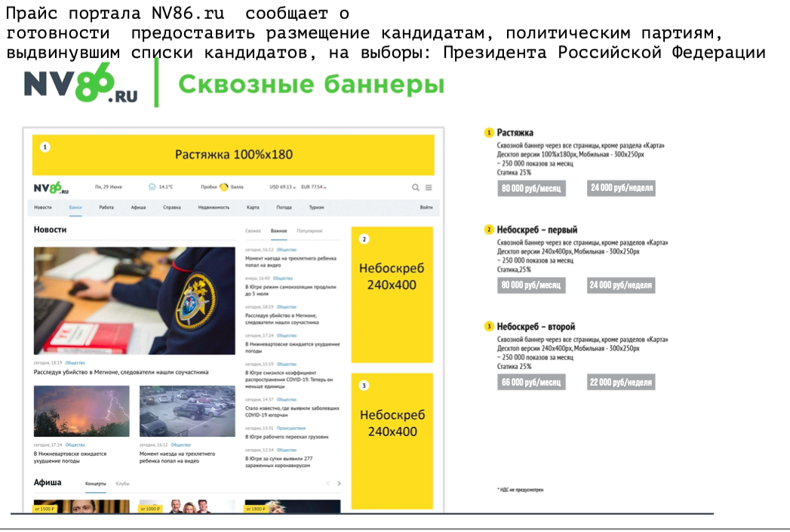Click the Небоскреб – второй heading
This screenshot has width=790, height=532.
click(536, 327)
